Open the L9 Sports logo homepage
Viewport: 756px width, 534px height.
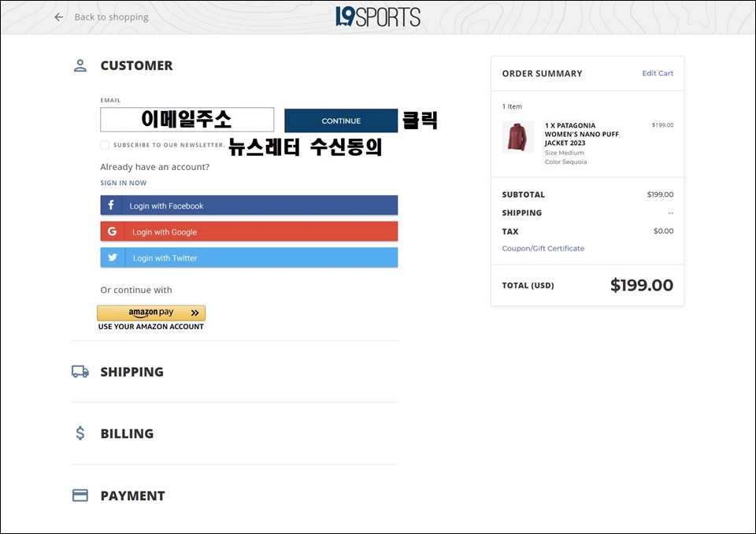378,17
